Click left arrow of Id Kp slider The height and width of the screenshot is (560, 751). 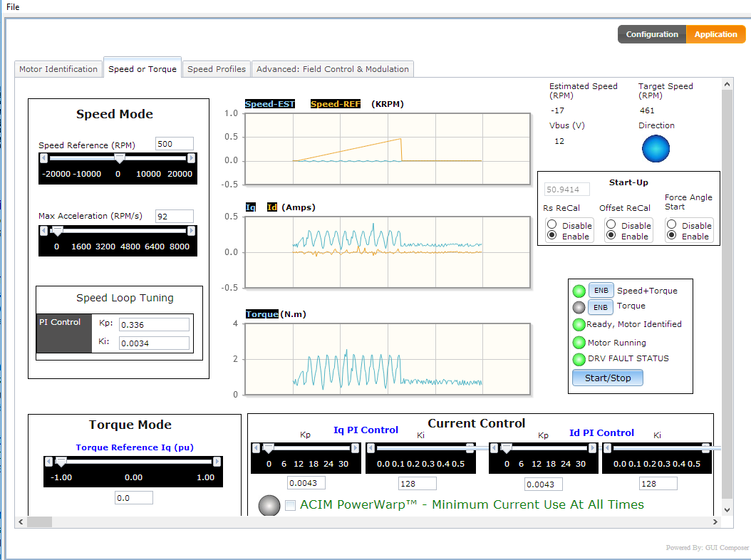point(494,448)
